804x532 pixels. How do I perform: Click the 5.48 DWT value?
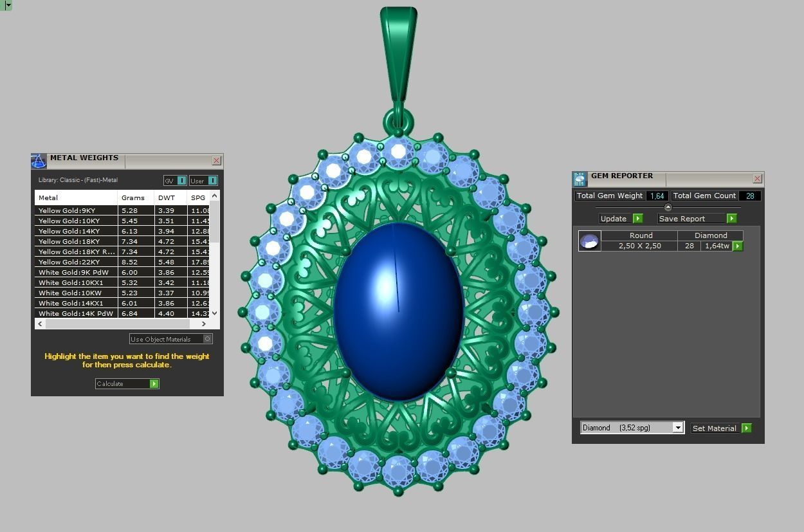pos(166,262)
